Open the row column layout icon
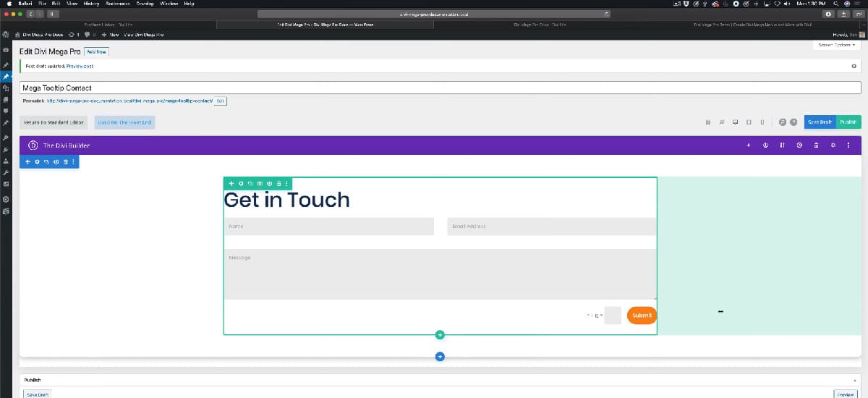 [260, 184]
